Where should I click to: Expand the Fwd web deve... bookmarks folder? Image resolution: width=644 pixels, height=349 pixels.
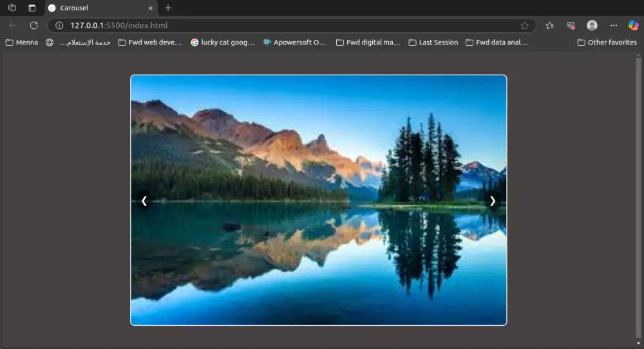(x=150, y=42)
